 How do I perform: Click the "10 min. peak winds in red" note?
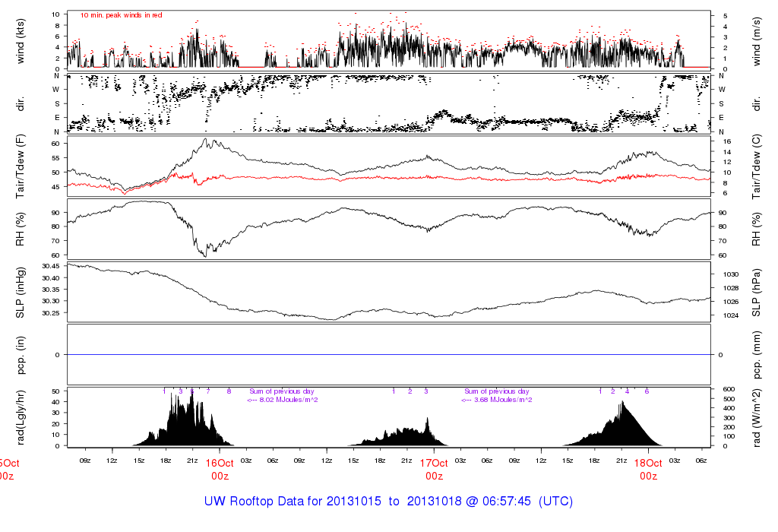[x=121, y=15]
